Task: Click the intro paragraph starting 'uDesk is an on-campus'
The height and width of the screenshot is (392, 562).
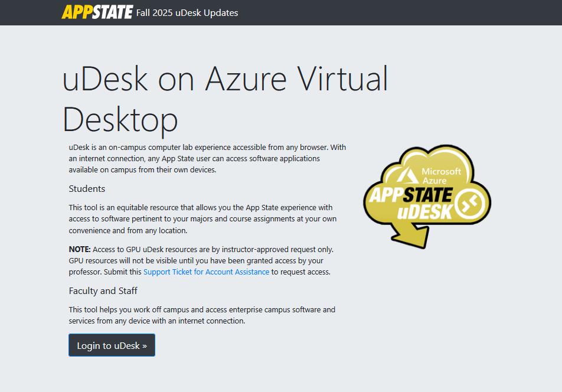Action: pyautogui.click(x=207, y=158)
